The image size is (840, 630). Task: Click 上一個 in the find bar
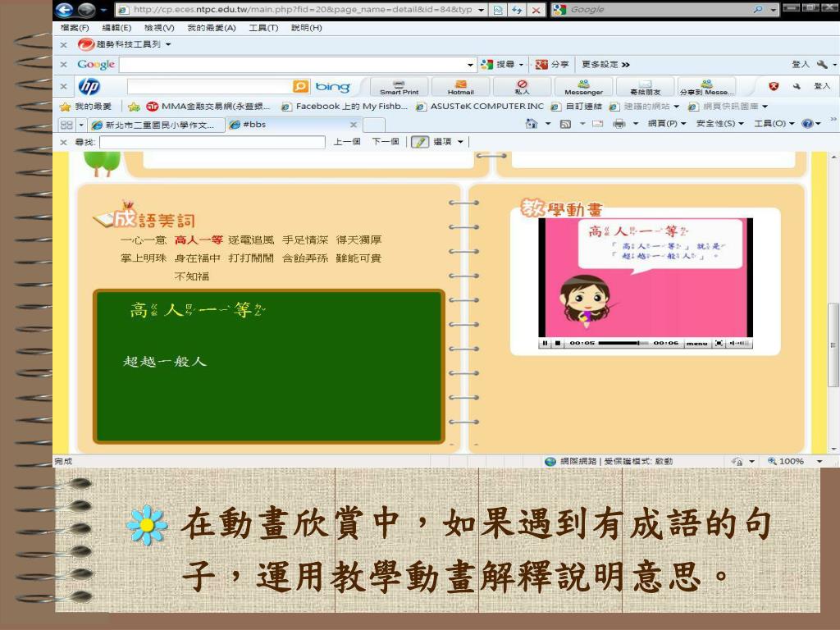click(347, 142)
